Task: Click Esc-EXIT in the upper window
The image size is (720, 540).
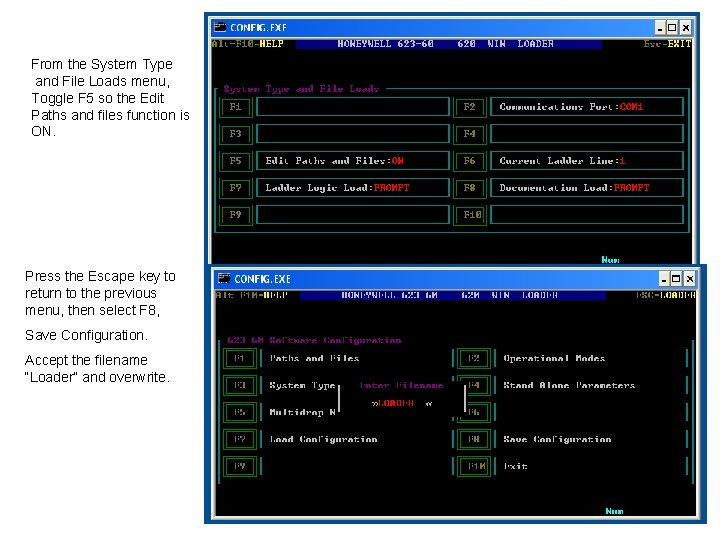Action: point(667,44)
